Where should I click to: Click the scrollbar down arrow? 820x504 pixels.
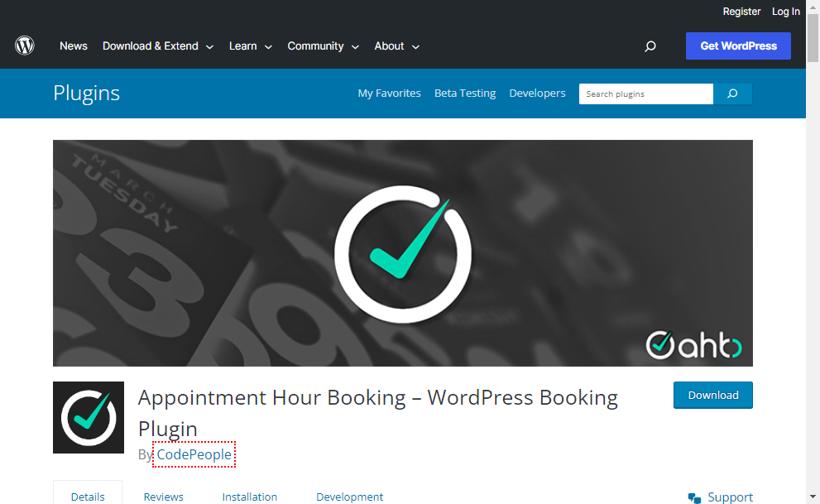tap(813, 497)
